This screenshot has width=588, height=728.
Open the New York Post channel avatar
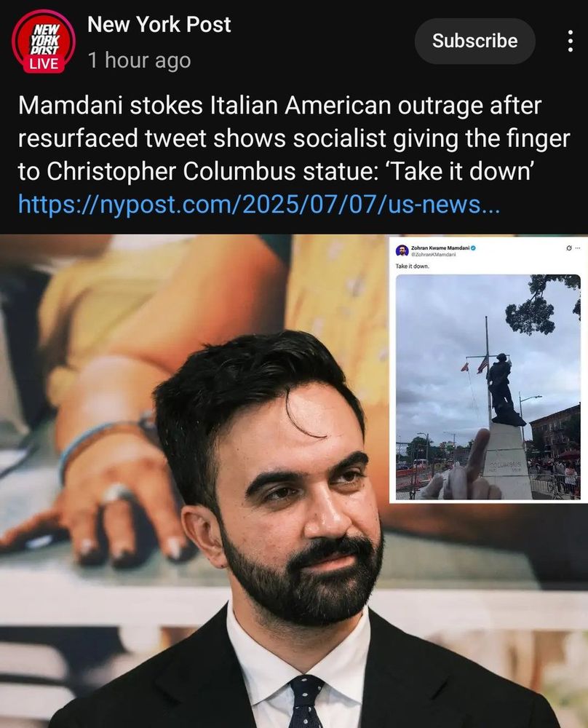tap(44, 41)
